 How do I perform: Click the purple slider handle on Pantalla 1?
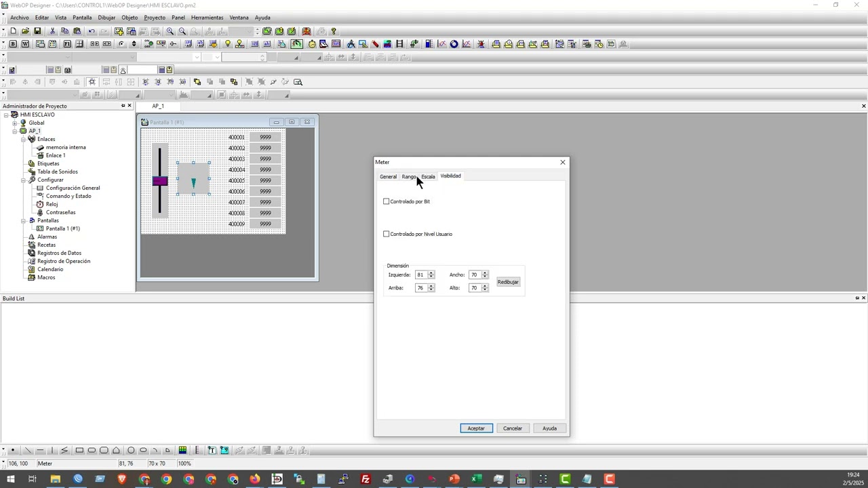(160, 181)
